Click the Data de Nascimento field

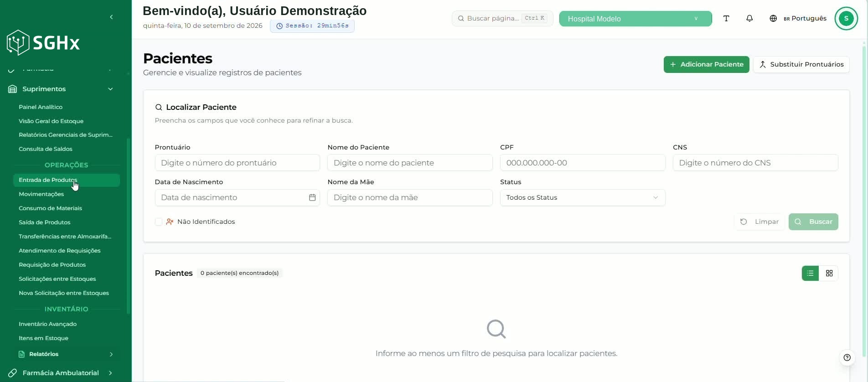(x=237, y=197)
